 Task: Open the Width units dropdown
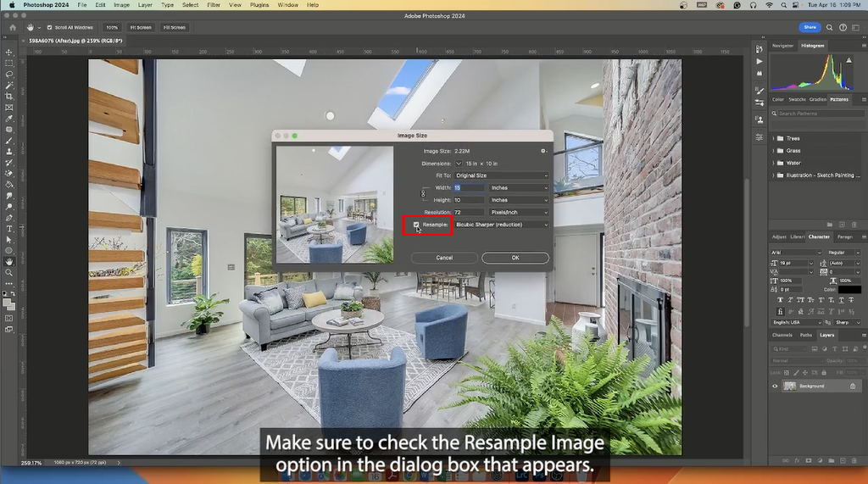(519, 187)
